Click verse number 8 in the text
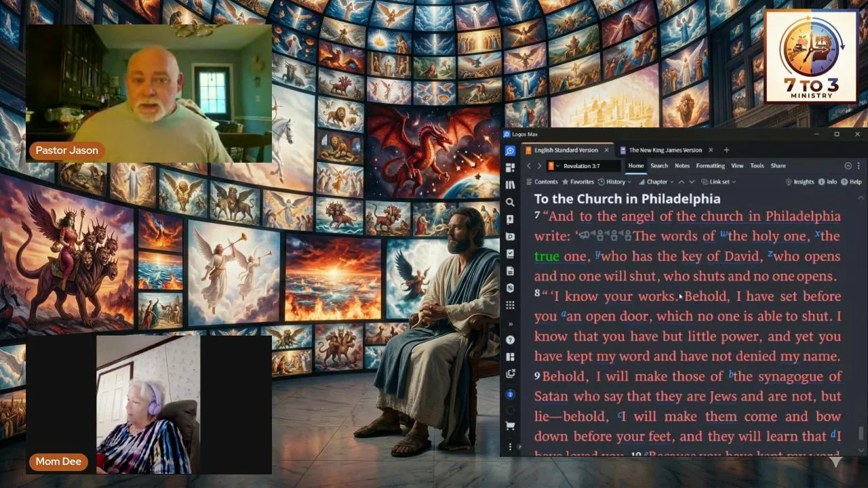The height and width of the screenshot is (488, 868). (537, 294)
